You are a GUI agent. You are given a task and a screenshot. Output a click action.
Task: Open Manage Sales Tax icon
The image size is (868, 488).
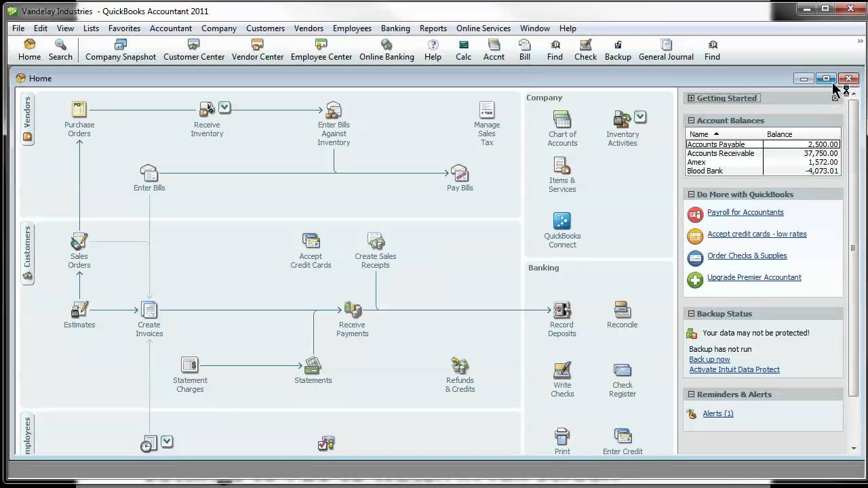coord(487,110)
